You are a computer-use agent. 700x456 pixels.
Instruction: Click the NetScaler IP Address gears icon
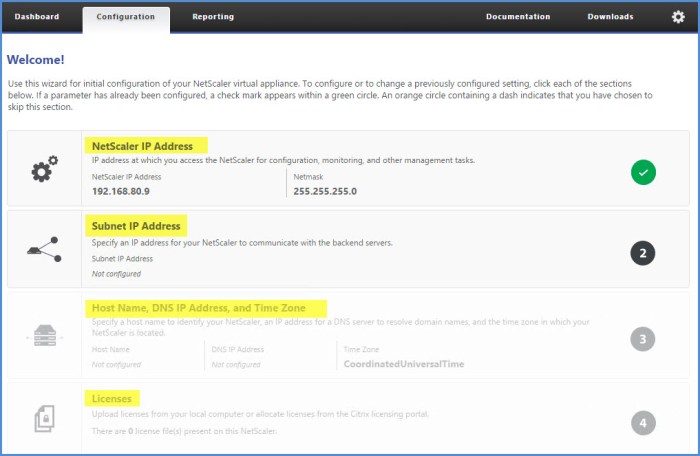click(44, 170)
